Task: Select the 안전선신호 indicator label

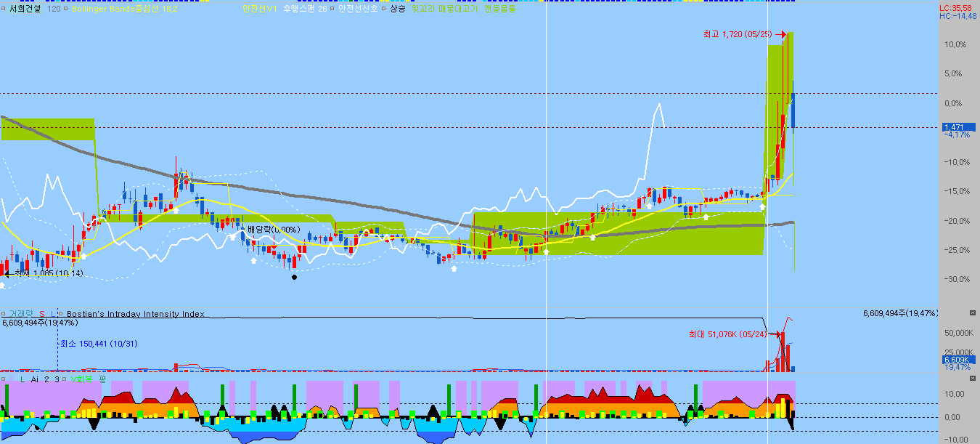Action: (358, 9)
